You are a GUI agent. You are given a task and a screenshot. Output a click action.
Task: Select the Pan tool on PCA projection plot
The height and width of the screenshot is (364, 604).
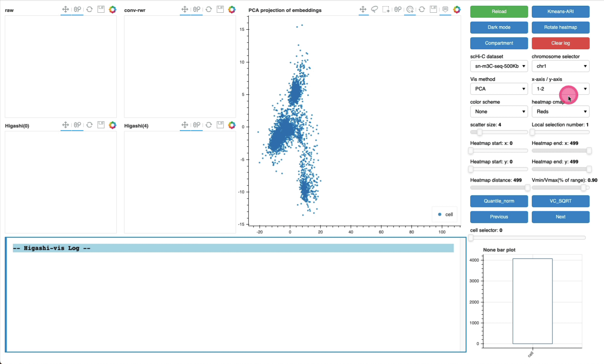coord(363,9)
